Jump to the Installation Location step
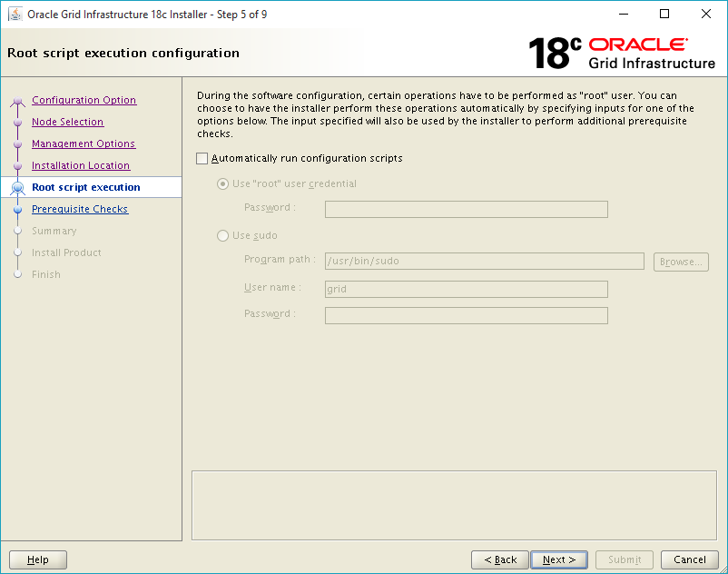 coord(81,165)
